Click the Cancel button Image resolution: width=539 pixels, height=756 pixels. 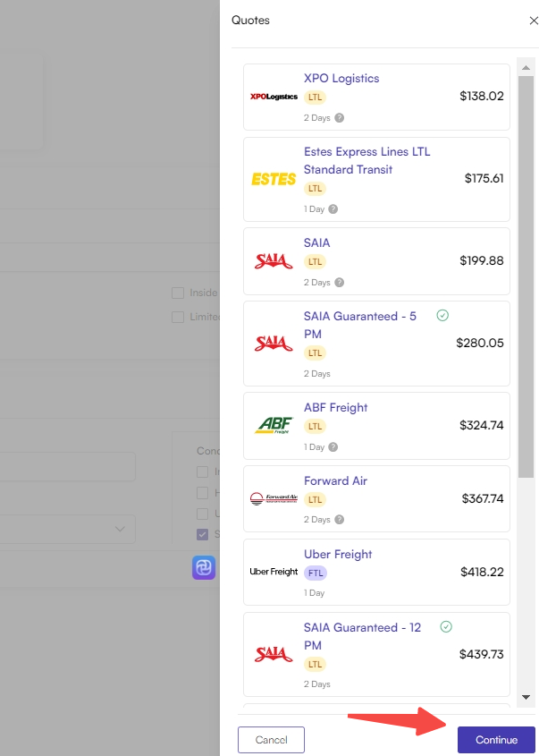[x=271, y=740]
